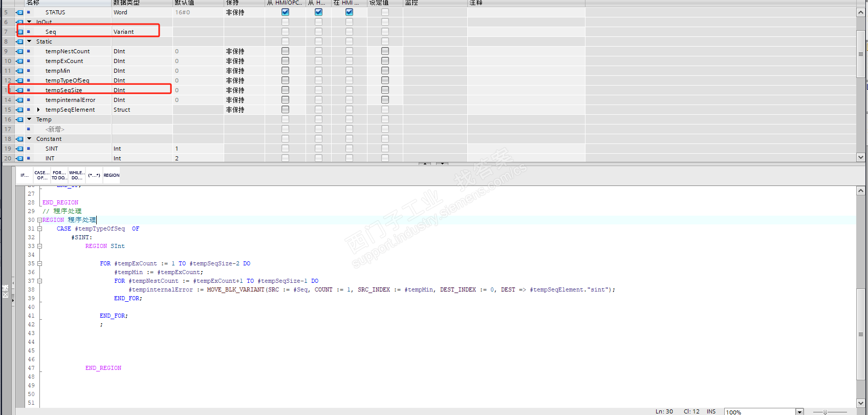This screenshot has width=868, height=415.
Task: Select the tempinternalError variable name
Action: pyautogui.click(x=70, y=100)
